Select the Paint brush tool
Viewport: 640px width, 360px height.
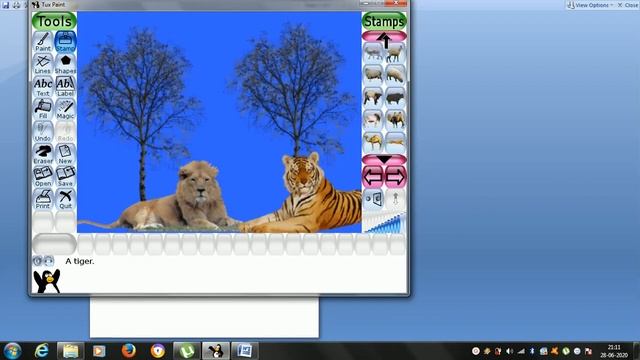point(43,42)
